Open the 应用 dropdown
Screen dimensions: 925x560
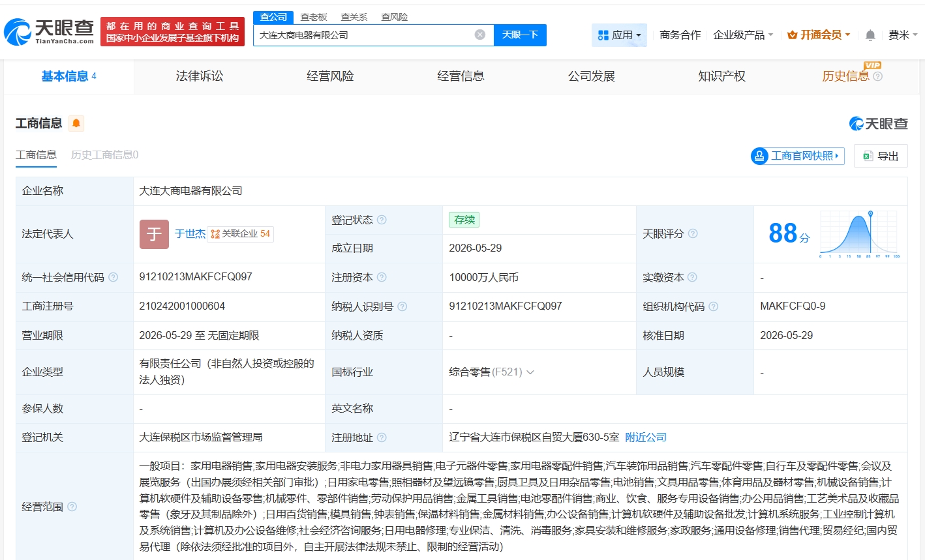[x=620, y=35]
